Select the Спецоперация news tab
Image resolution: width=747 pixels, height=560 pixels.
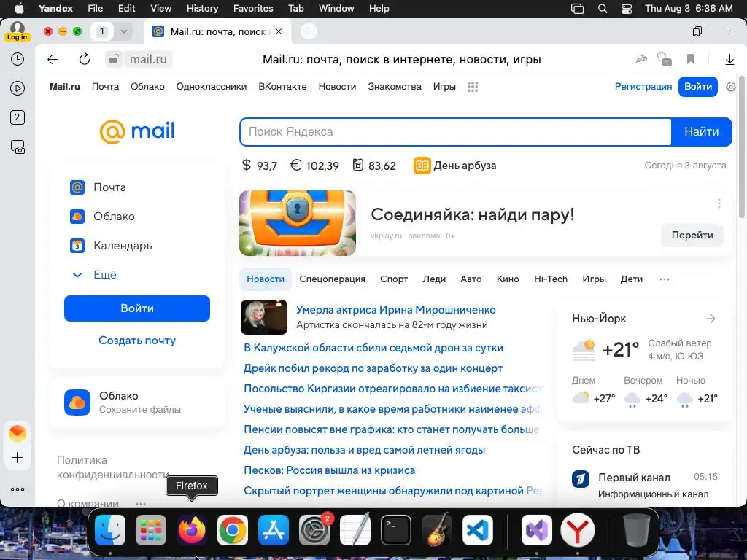coord(332,279)
